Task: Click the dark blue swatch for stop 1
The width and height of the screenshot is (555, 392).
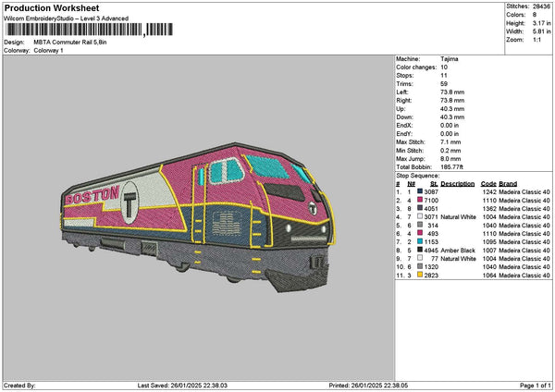Action: tap(420, 191)
